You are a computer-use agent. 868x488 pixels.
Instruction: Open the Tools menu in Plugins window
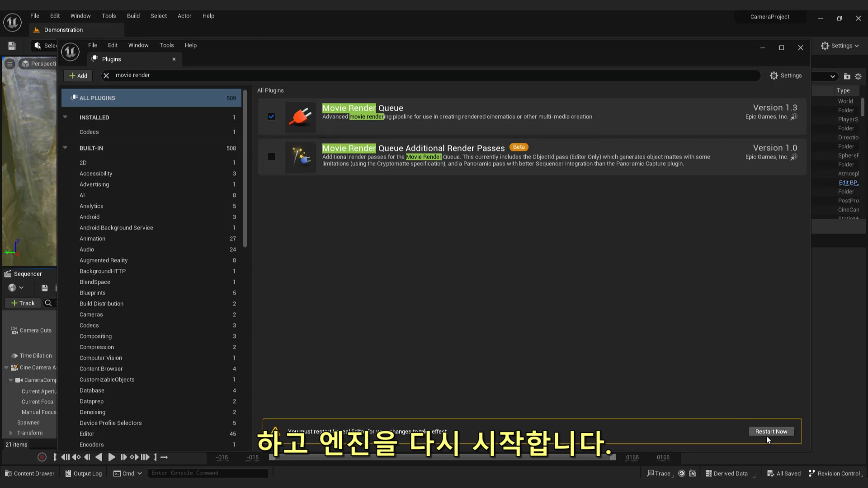tap(166, 45)
